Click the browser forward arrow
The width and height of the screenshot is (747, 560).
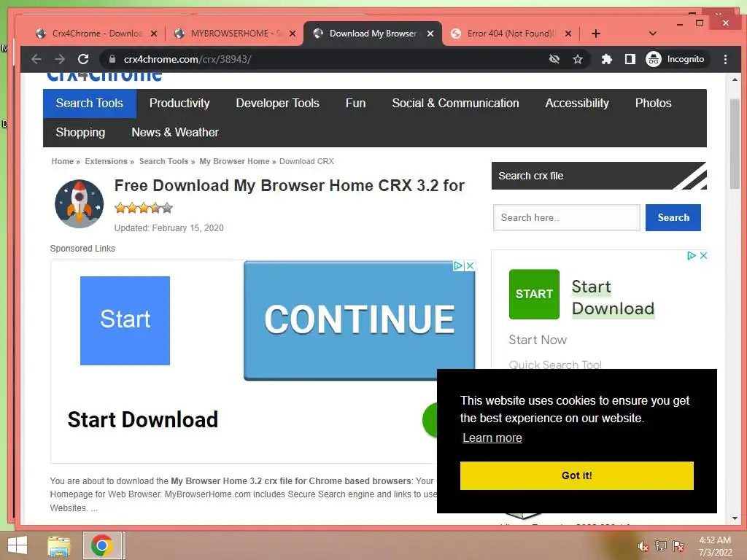[x=60, y=59]
